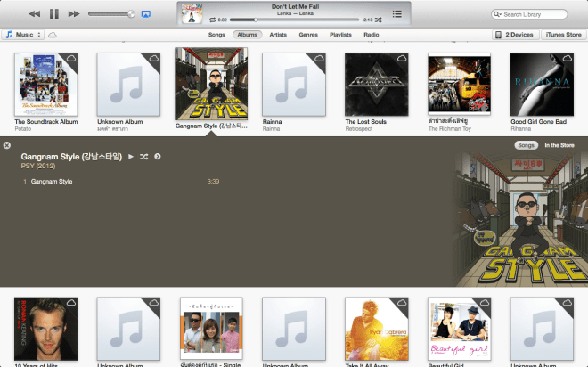Close the expanded album view
The width and height of the screenshot is (588, 367).
[x=7, y=145]
